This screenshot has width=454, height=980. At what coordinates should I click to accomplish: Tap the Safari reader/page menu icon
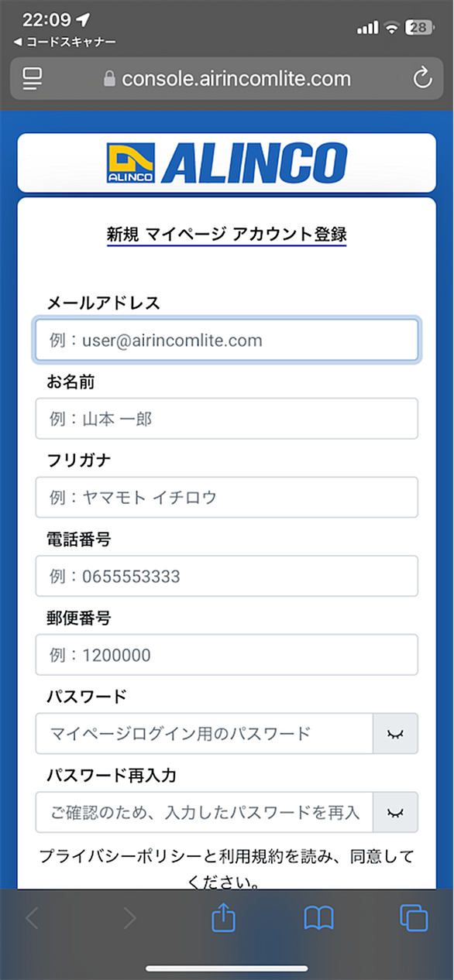pos(33,78)
